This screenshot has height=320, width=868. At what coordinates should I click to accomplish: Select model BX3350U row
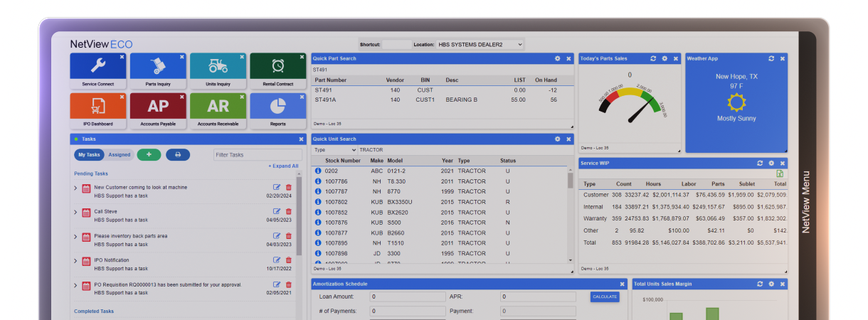pos(440,202)
